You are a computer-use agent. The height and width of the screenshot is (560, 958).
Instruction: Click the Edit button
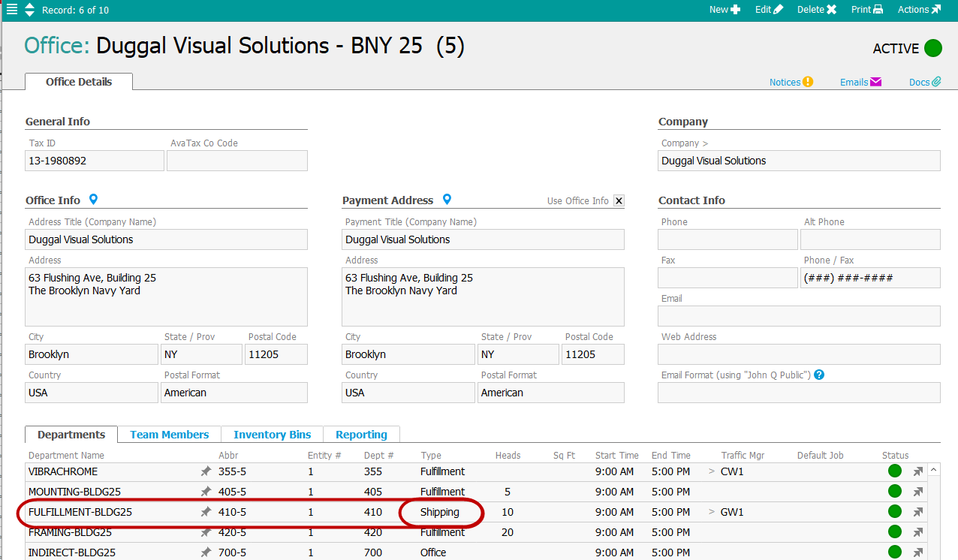pos(769,10)
